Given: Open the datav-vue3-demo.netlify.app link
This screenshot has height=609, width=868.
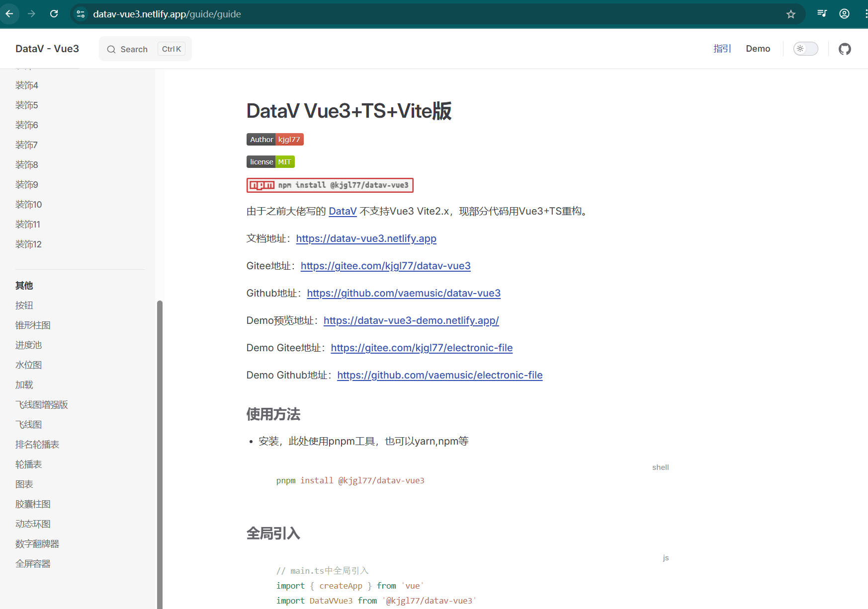Looking at the screenshot, I should (x=411, y=320).
